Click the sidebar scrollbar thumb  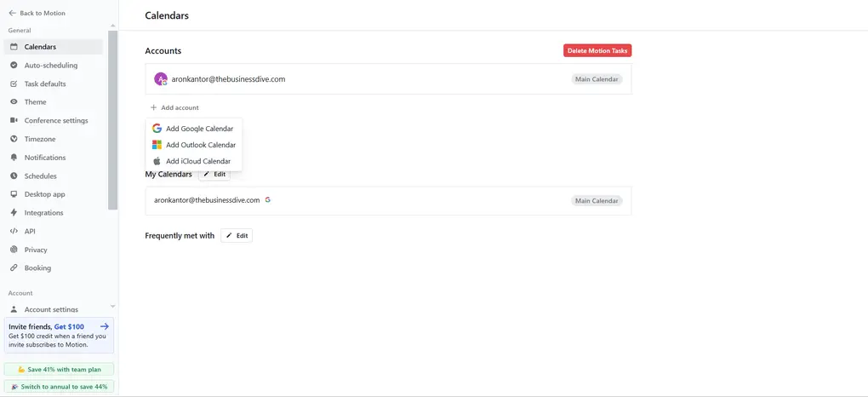point(113,120)
